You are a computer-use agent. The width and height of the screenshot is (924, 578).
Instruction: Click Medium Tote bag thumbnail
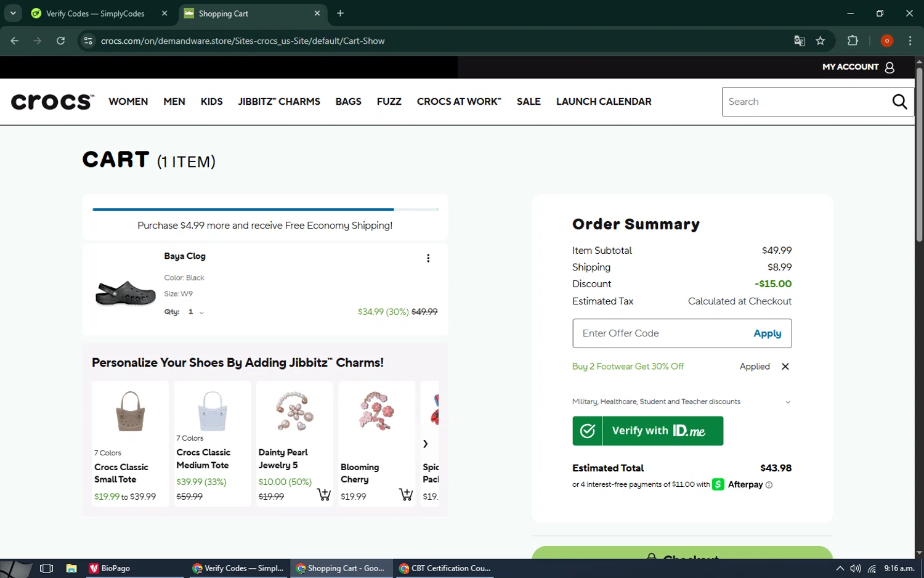click(213, 412)
